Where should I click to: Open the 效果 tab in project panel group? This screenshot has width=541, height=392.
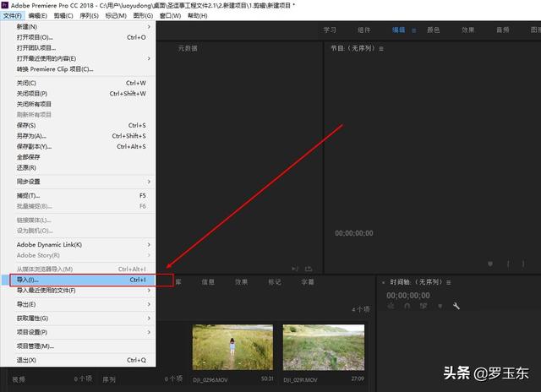[x=241, y=282]
